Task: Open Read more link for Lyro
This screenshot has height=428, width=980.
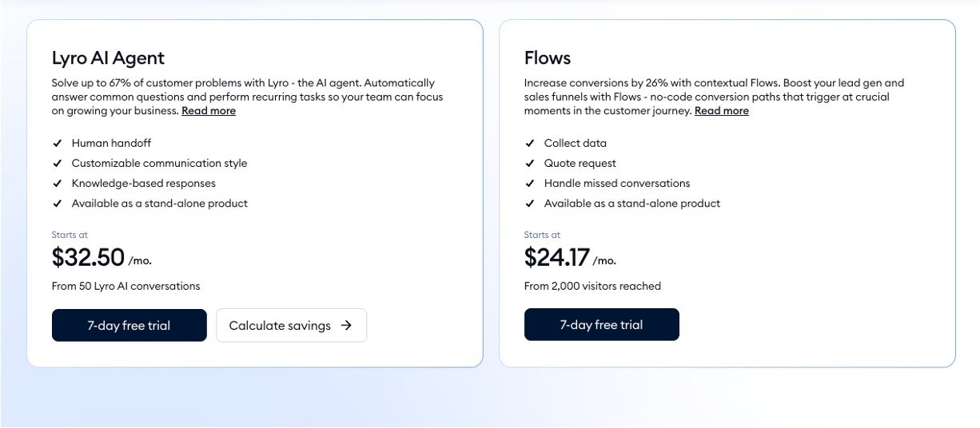Action: [x=209, y=111]
